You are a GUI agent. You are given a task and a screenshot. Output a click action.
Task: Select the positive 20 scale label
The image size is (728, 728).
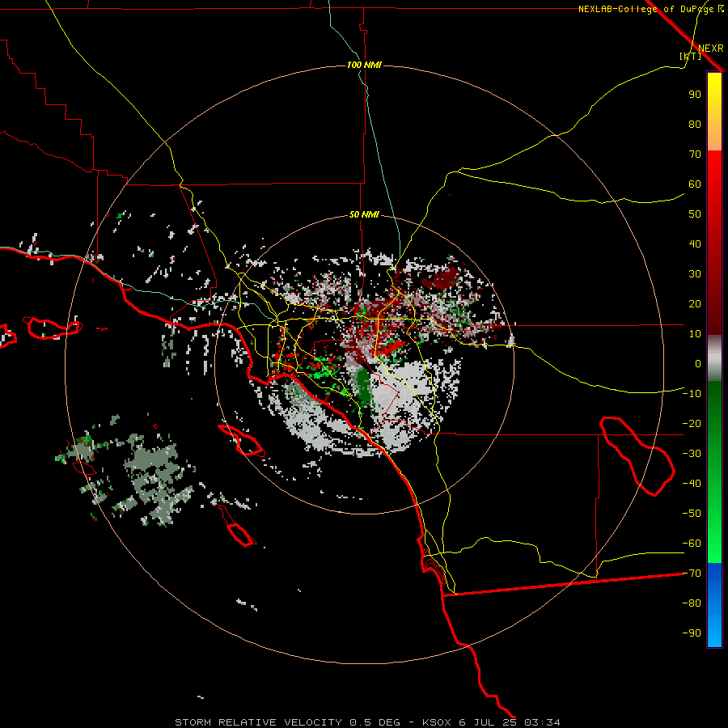pyautogui.click(x=695, y=303)
